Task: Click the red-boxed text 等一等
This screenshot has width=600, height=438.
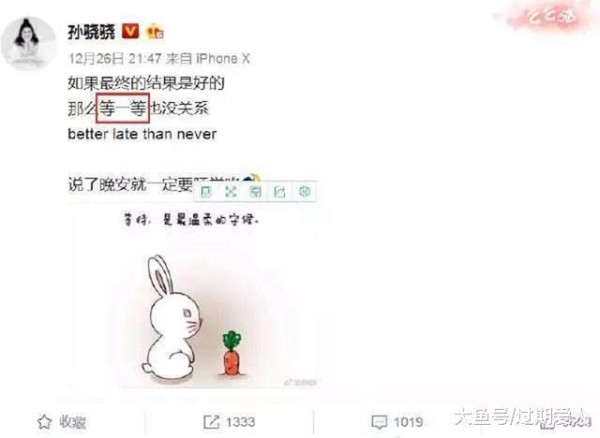Action: (122, 108)
